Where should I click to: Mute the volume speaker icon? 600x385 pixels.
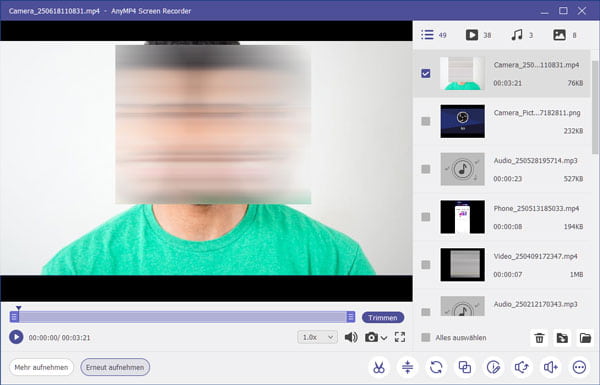[x=351, y=337]
